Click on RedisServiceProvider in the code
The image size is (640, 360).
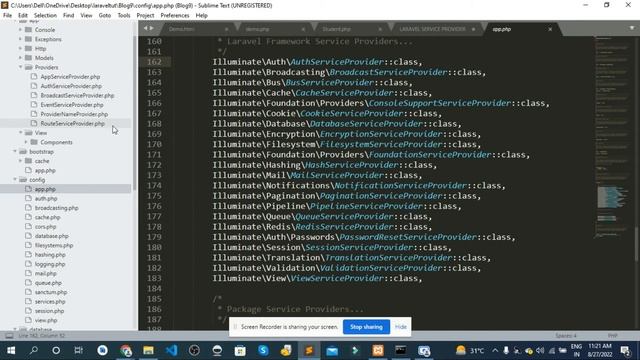click(x=344, y=227)
